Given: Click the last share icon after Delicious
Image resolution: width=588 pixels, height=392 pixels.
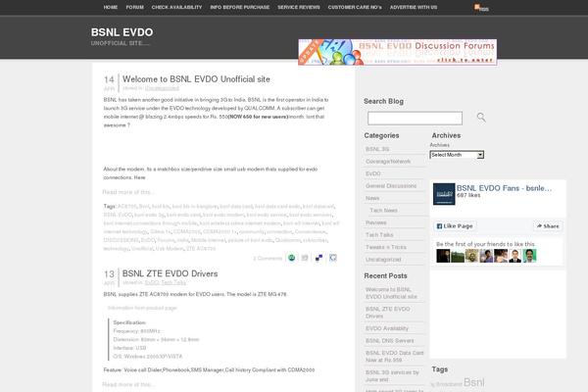Looking at the screenshot, I should pos(332,258).
